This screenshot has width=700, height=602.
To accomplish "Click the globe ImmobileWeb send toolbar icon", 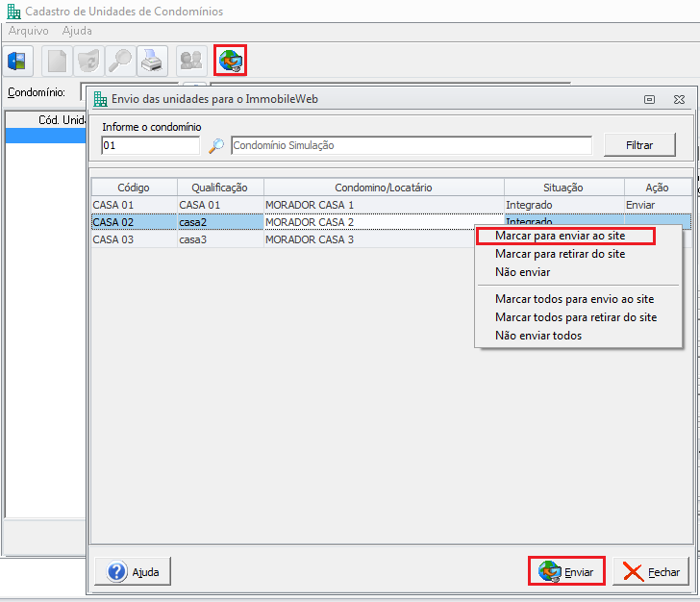I will coord(231,61).
